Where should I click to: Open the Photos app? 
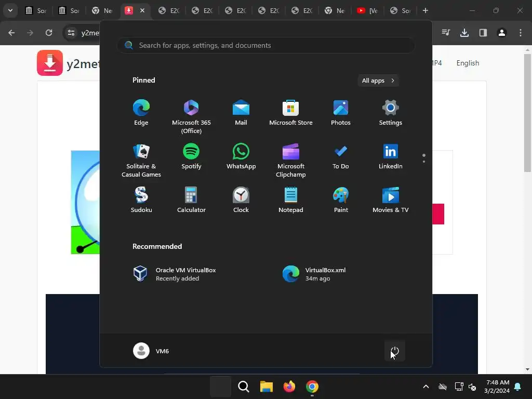click(341, 113)
